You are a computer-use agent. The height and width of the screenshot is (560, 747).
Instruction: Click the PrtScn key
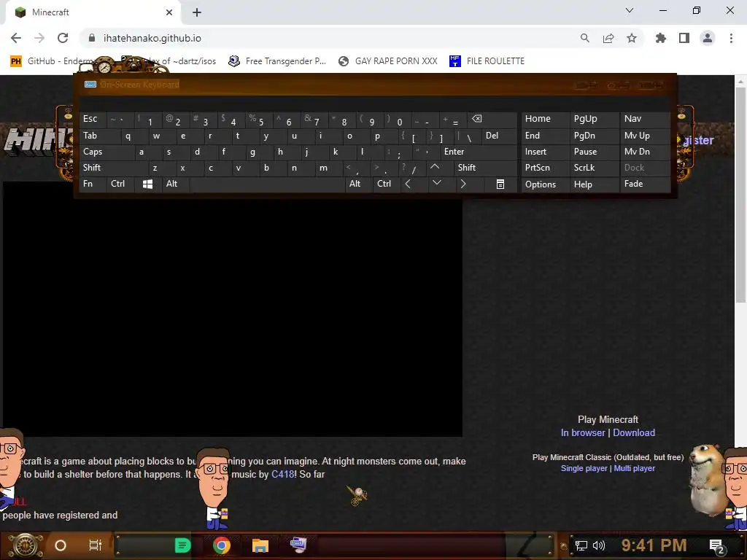pos(545,168)
